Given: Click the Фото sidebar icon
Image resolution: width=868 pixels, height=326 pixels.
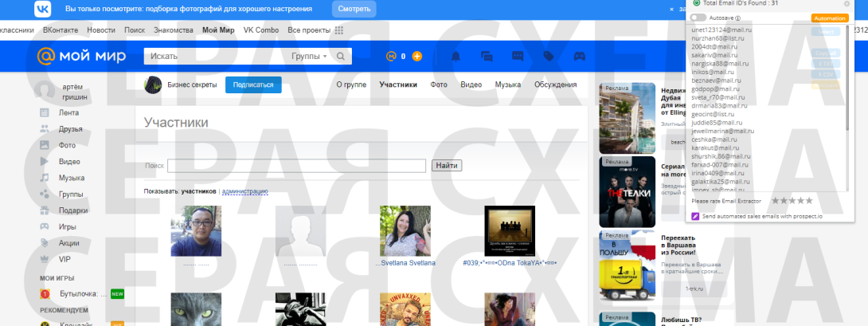Looking at the screenshot, I should tap(45, 145).
